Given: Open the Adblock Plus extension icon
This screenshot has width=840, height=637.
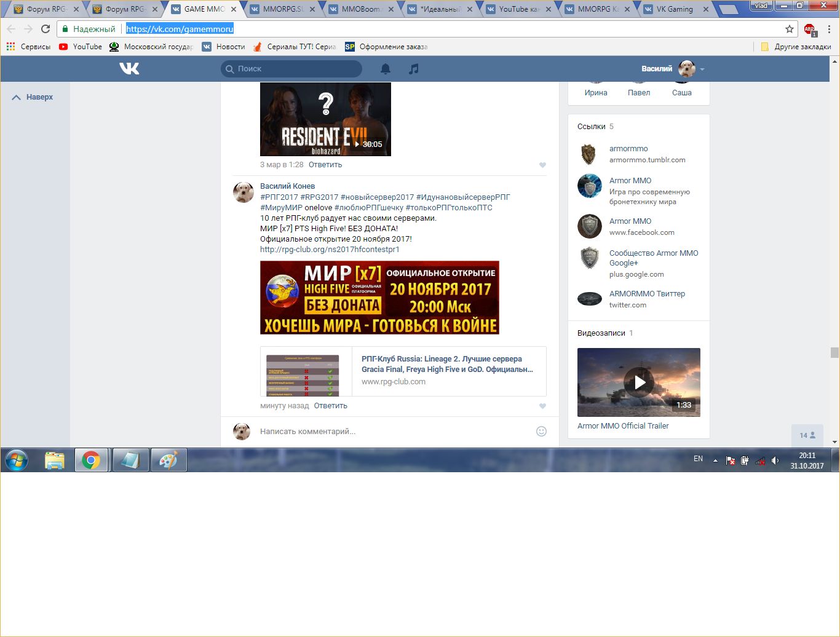Looking at the screenshot, I should (x=809, y=29).
